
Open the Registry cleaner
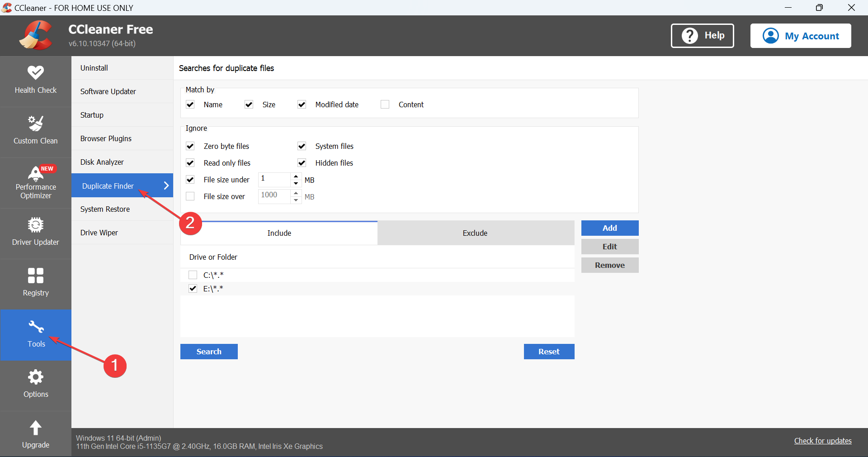point(35,283)
